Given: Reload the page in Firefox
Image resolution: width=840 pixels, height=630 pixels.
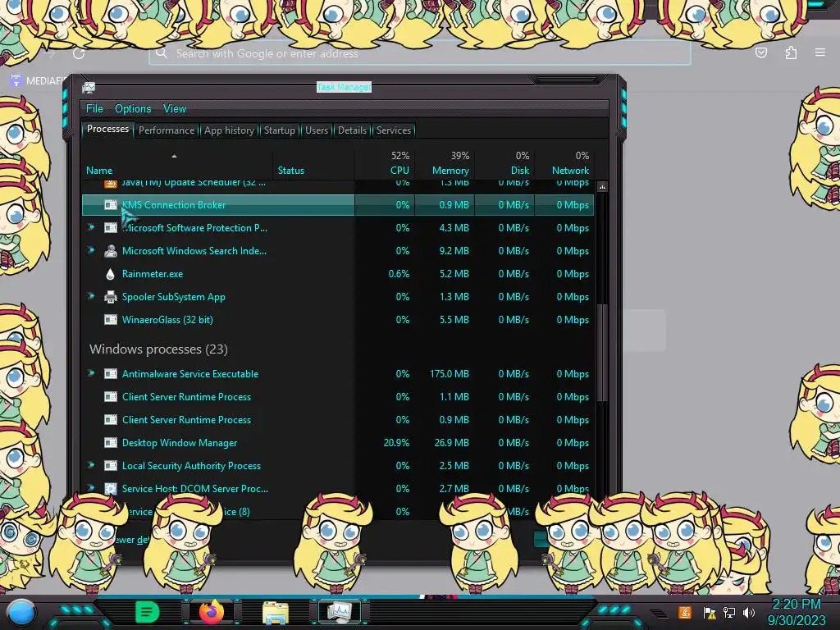Looking at the screenshot, I should (x=79, y=53).
